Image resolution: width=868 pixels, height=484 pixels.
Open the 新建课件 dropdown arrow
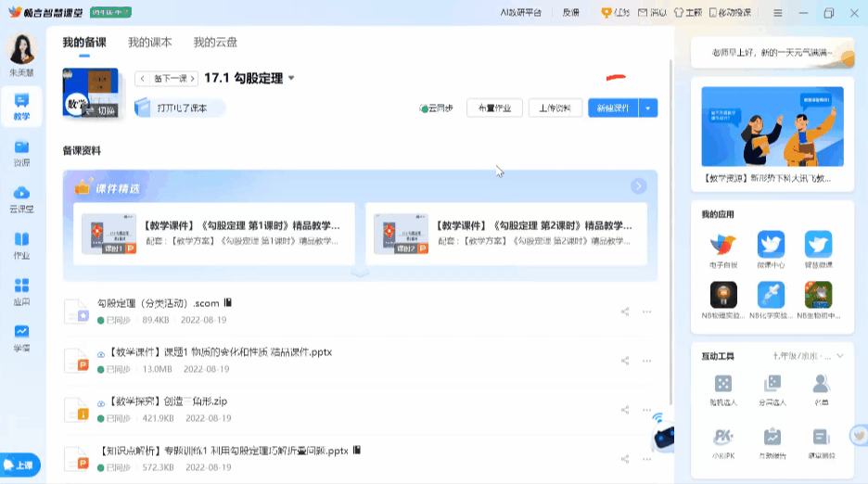[x=649, y=108]
